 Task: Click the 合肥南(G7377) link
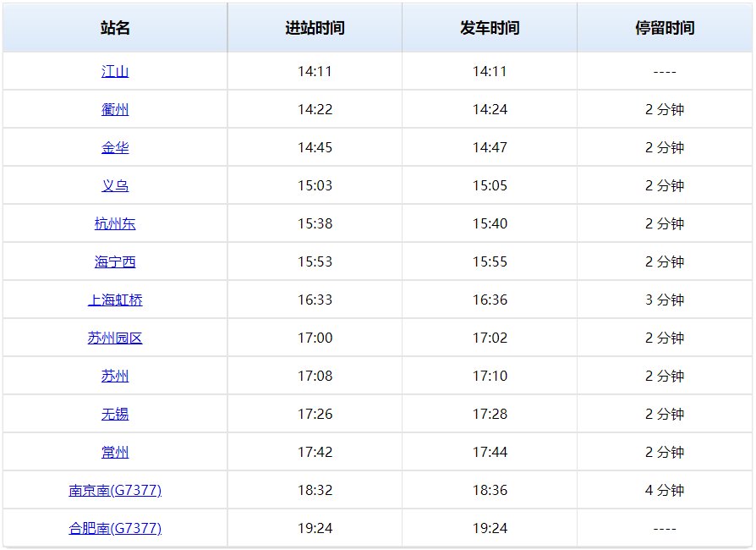(x=115, y=529)
